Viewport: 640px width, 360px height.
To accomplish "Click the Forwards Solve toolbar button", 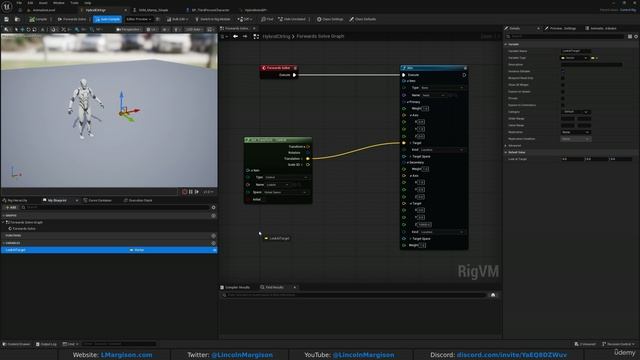I will (72, 19).
